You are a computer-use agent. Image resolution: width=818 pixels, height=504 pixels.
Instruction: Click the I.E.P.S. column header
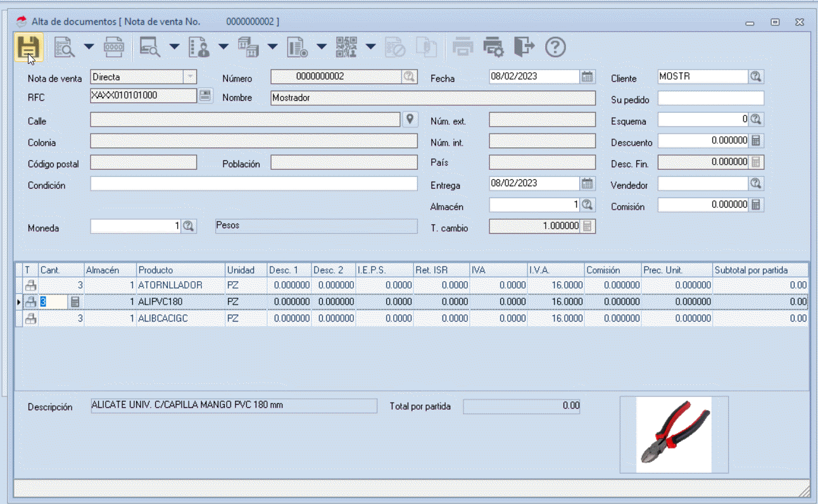click(x=385, y=270)
